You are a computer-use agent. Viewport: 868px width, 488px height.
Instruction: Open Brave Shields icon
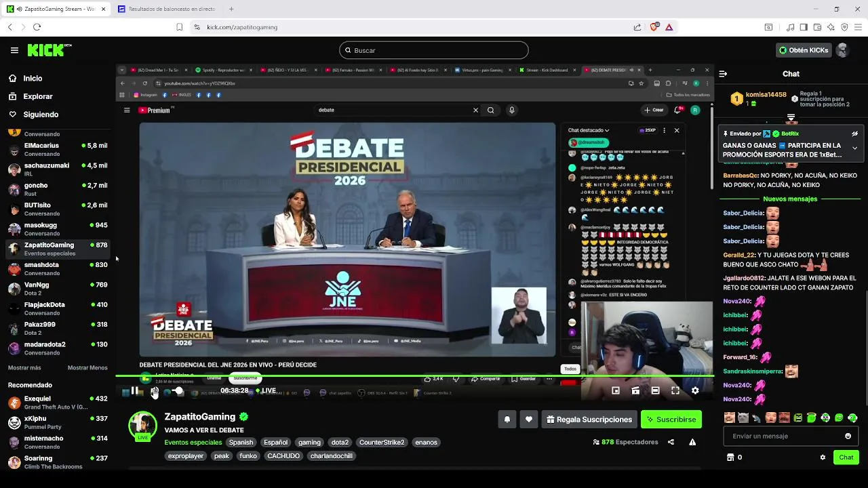(x=654, y=27)
